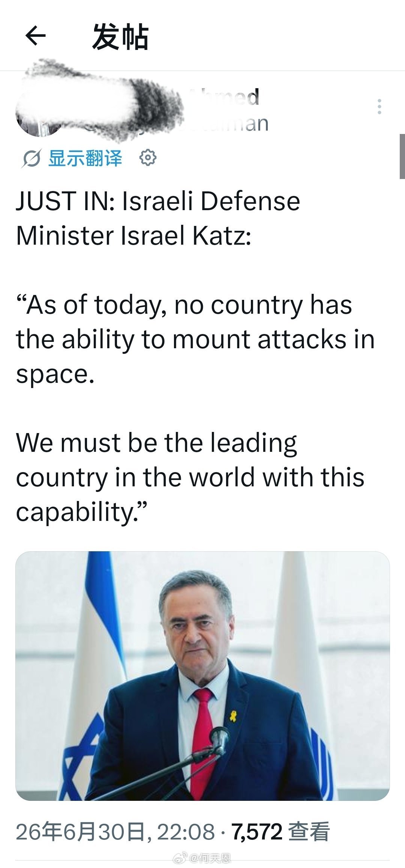This screenshot has height=868, width=405.
Task: Tap the crossed-out translation icon
Action: 31,158
